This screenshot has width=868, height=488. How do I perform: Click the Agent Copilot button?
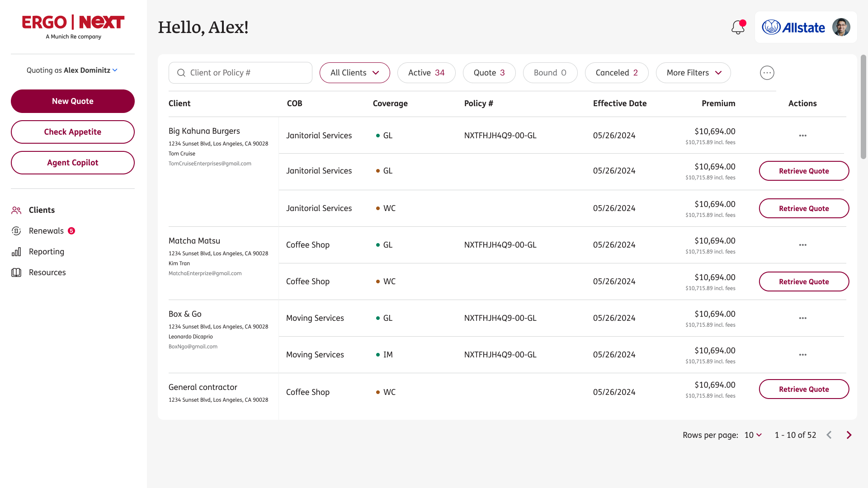click(73, 163)
